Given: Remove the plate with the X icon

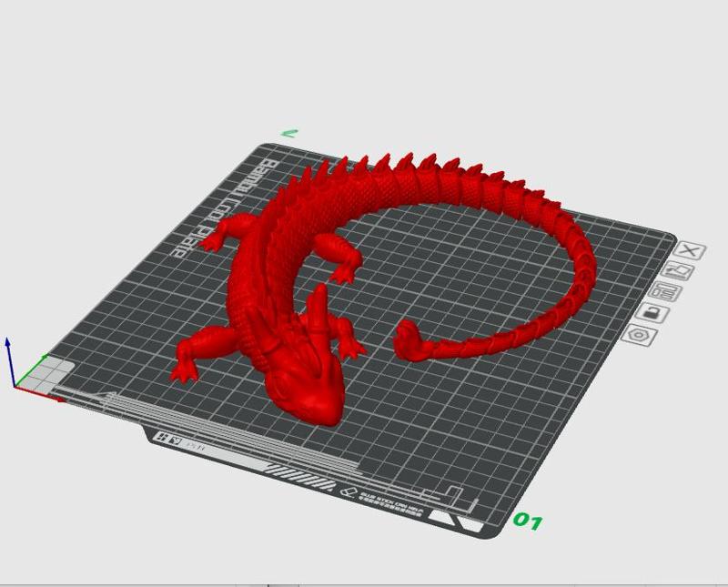Looking at the screenshot, I should [690, 251].
